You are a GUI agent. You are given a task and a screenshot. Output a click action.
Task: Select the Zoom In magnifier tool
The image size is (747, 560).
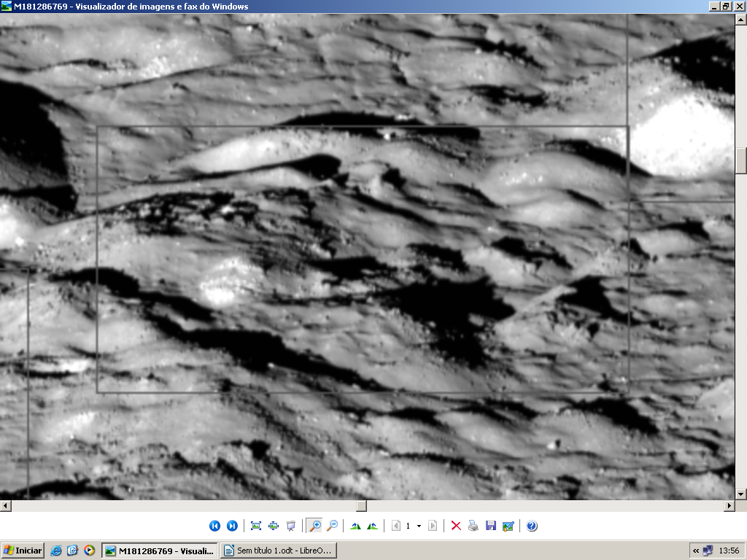315,526
